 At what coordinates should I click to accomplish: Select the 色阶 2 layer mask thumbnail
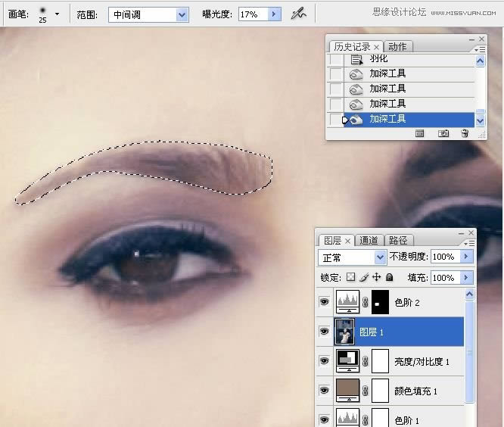[x=381, y=303]
